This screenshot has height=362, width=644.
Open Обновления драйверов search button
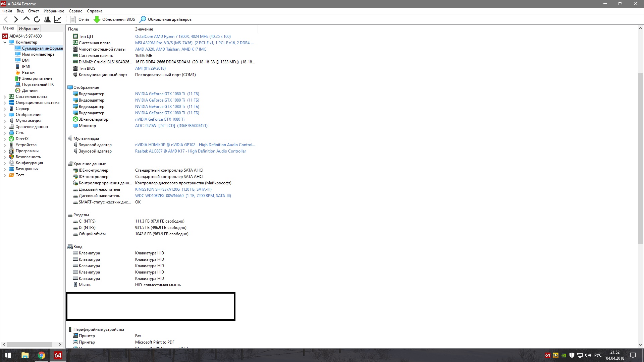click(166, 19)
